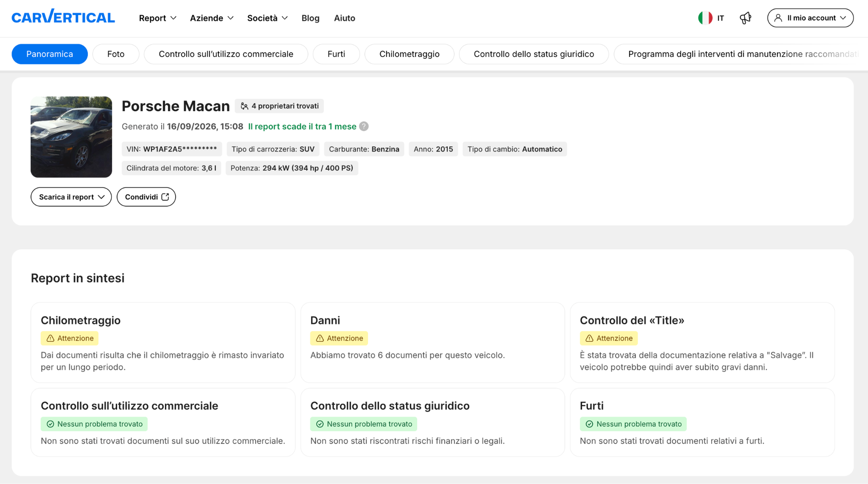Click the VIN WP1AF2A5 value chip
868x484 pixels.
[x=172, y=149]
